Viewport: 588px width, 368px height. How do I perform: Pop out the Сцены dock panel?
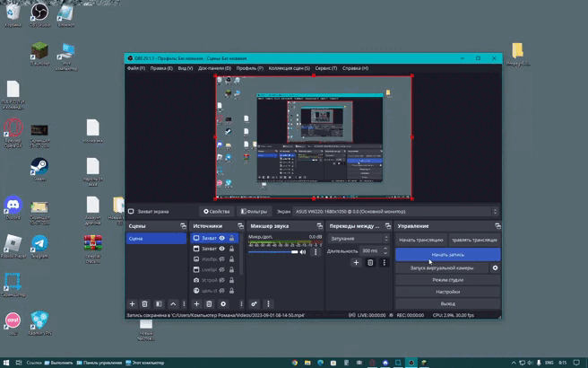click(183, 225)
